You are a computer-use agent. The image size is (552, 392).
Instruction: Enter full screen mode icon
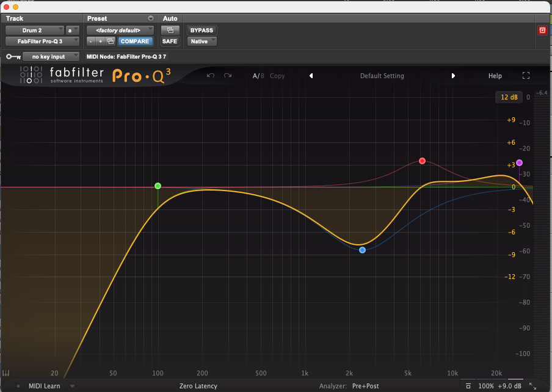click(x=526, y=76)
